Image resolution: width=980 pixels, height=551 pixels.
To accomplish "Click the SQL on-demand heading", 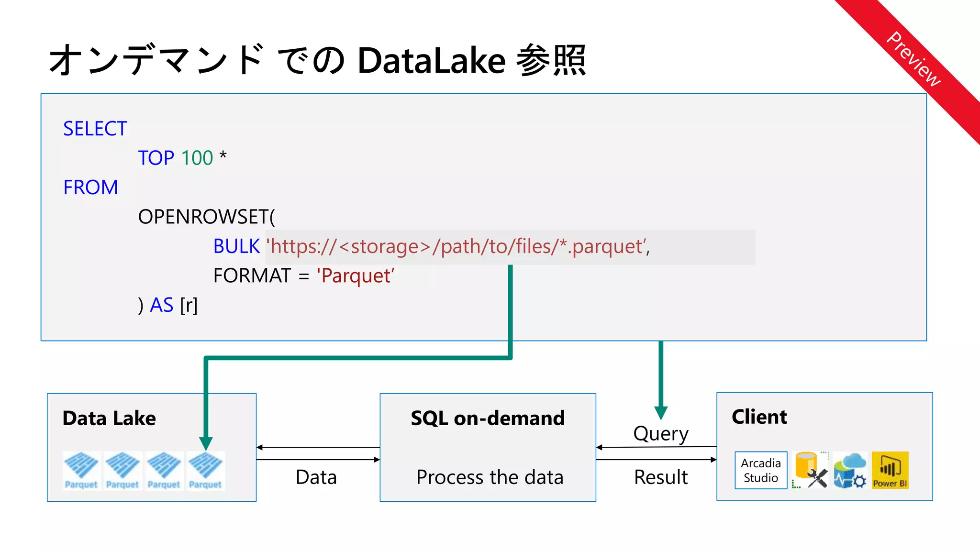I will coord(488,418).
